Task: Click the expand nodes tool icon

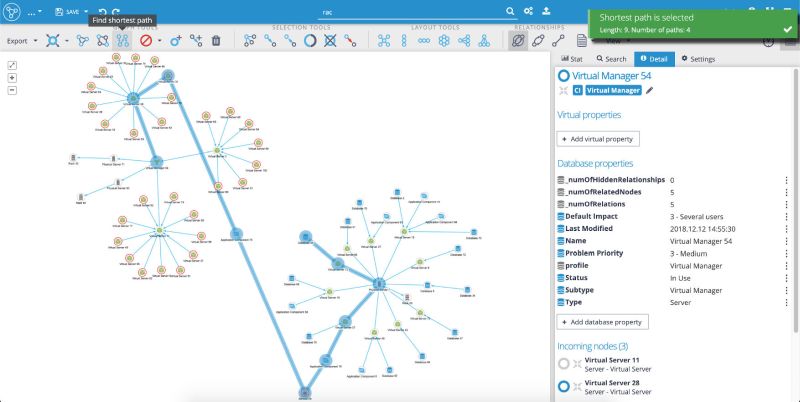Action: coord(53,41)
